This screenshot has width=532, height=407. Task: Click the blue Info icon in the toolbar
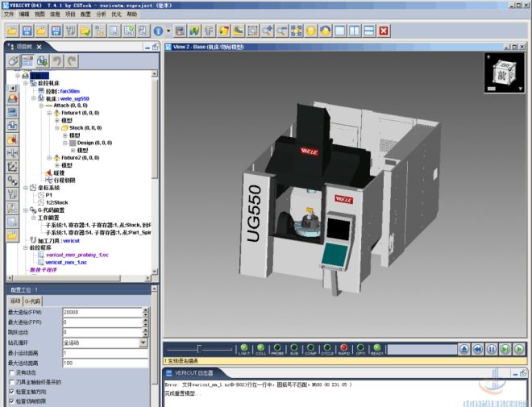click(158, 31)
